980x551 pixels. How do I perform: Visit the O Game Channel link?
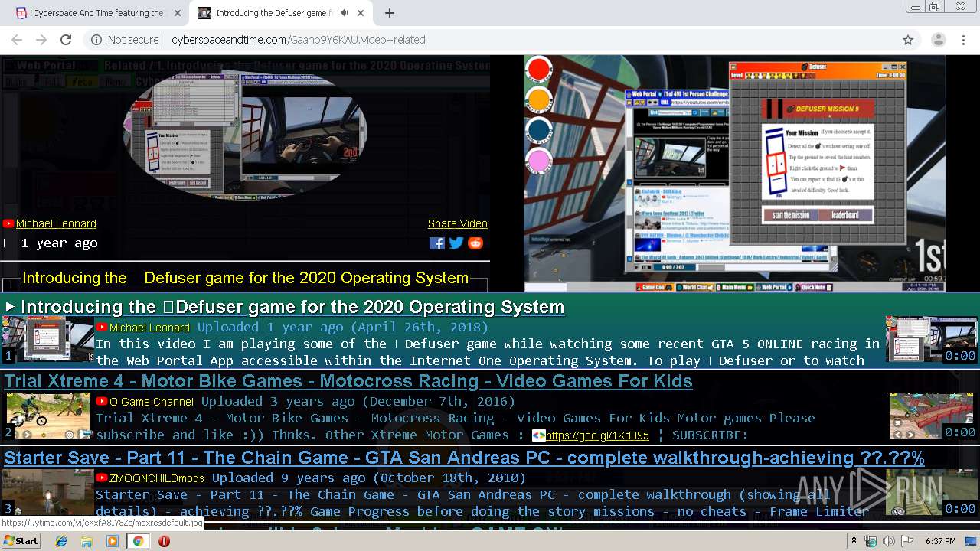(152, 402)
